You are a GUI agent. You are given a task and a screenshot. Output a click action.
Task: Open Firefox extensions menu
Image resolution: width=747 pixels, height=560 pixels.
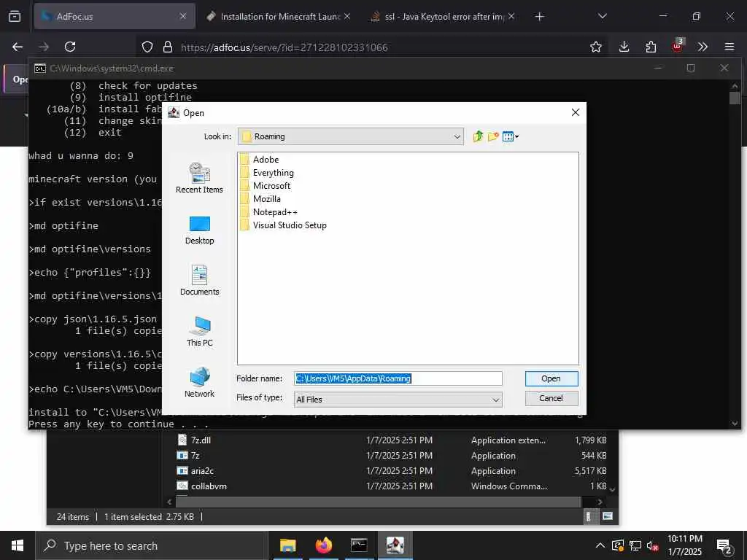click(x=651, y=47)
